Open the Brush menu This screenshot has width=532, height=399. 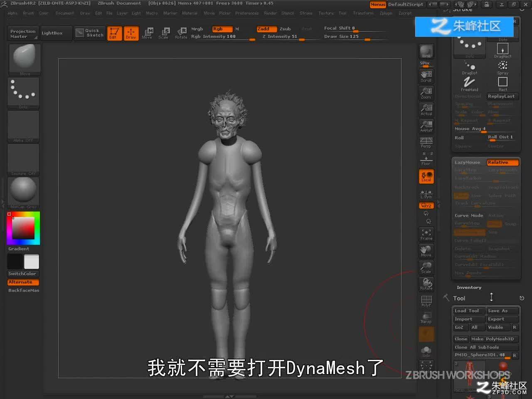click(28, 13)
